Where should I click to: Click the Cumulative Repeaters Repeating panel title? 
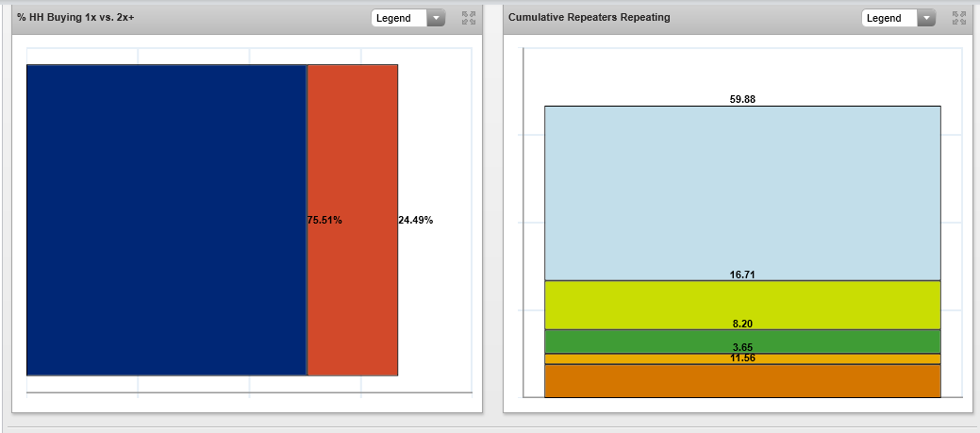point(590,18)
